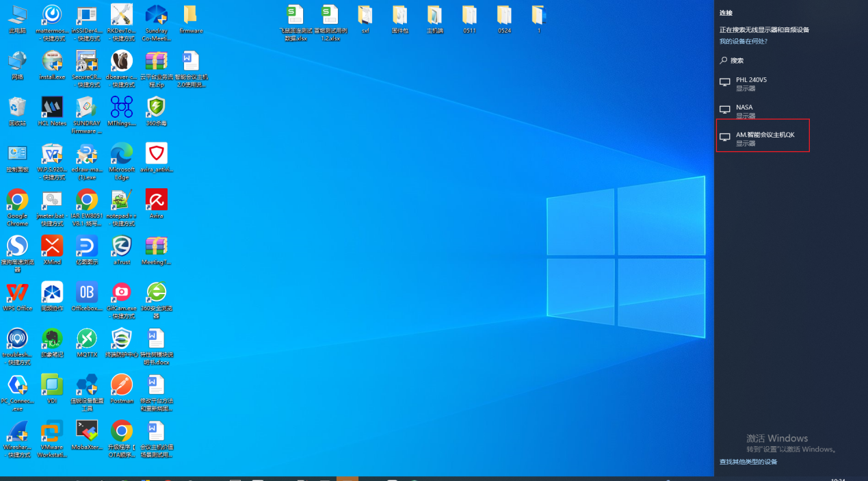Choose the NASA wireless display

(744, 110)
